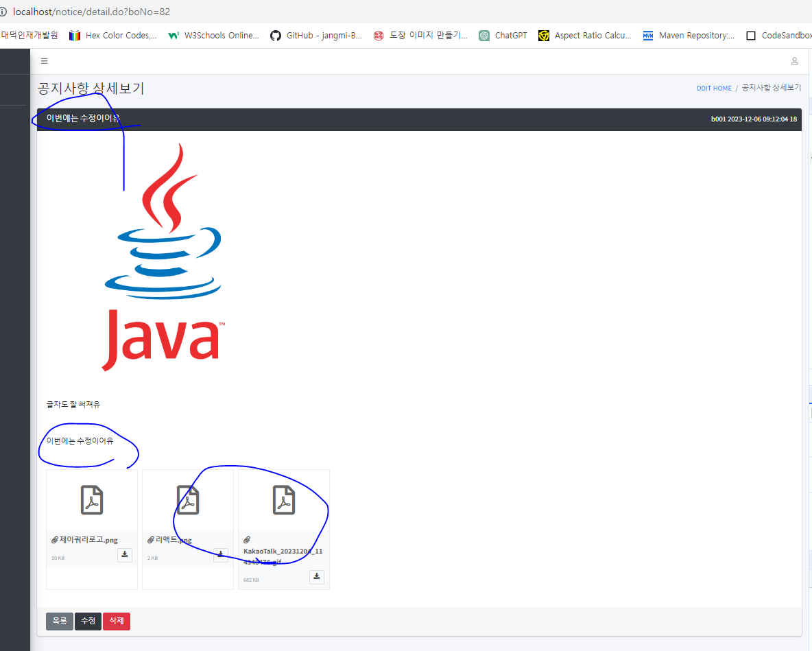This screenshot has width=812, height=651.
Task: Click the file icon of KakaoTalk gif
Action: (x=284, y=500)
